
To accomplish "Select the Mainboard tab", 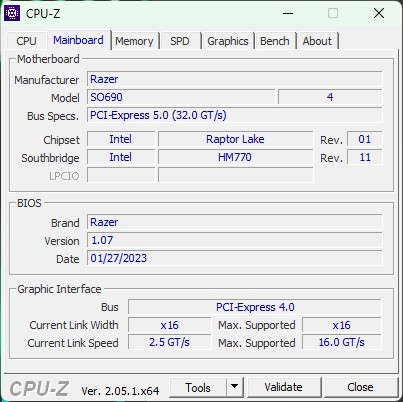I will coord(79,40).
